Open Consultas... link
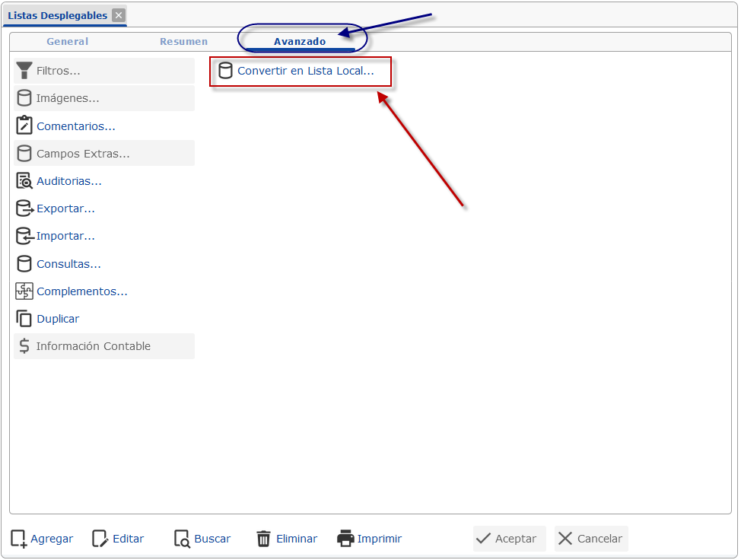Screen dimensions: 741x560 tap(69, 264)
